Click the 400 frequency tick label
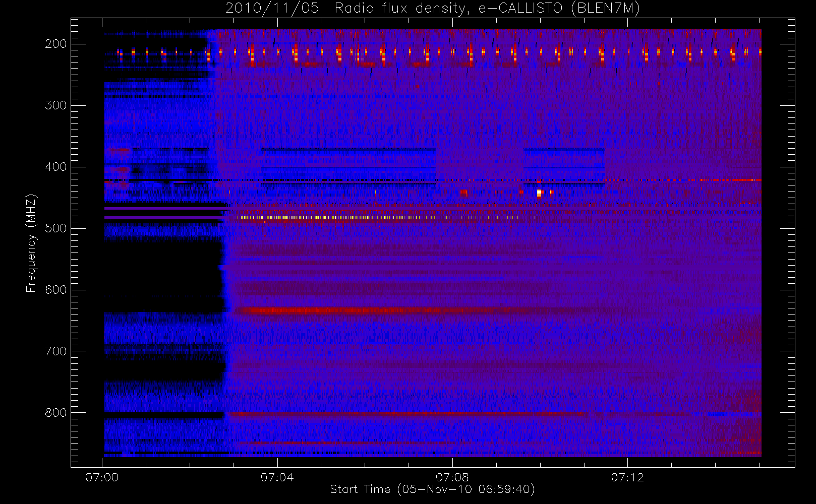Viewport: 816px width, 504px height. point(55,167)
